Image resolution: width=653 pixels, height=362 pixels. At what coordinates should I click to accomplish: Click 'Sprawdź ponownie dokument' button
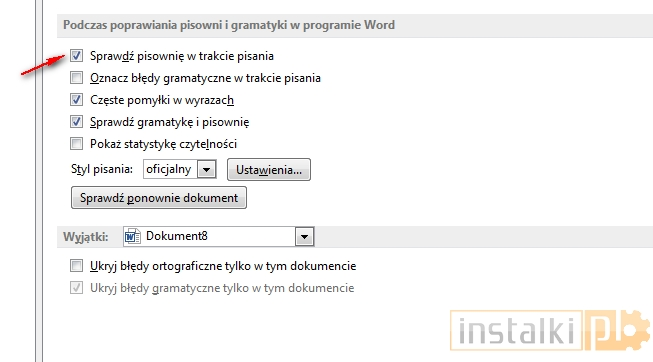[x=159, y=197]
